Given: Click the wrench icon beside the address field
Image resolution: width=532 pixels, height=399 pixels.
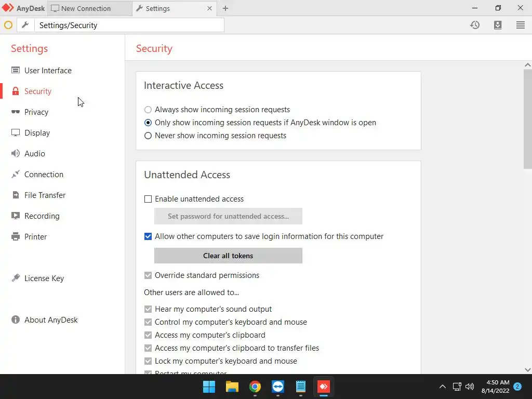Looking at the screenshot, I should (x=25, y=25).
